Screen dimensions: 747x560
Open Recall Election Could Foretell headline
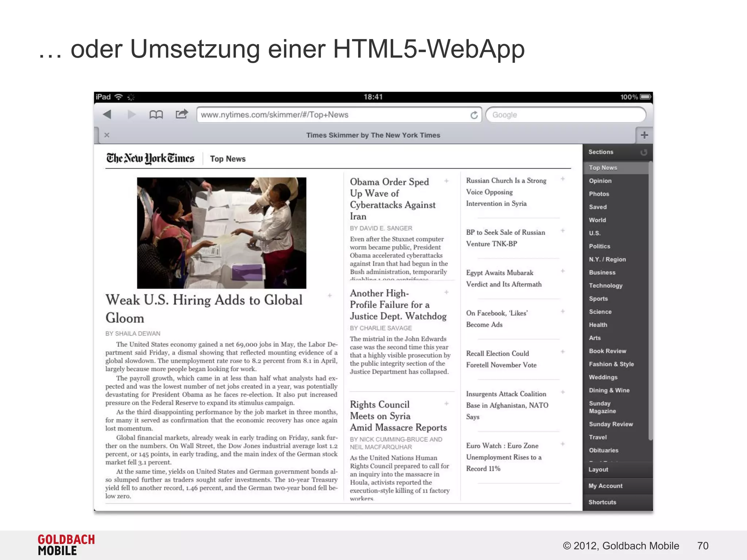coord(501,359)
